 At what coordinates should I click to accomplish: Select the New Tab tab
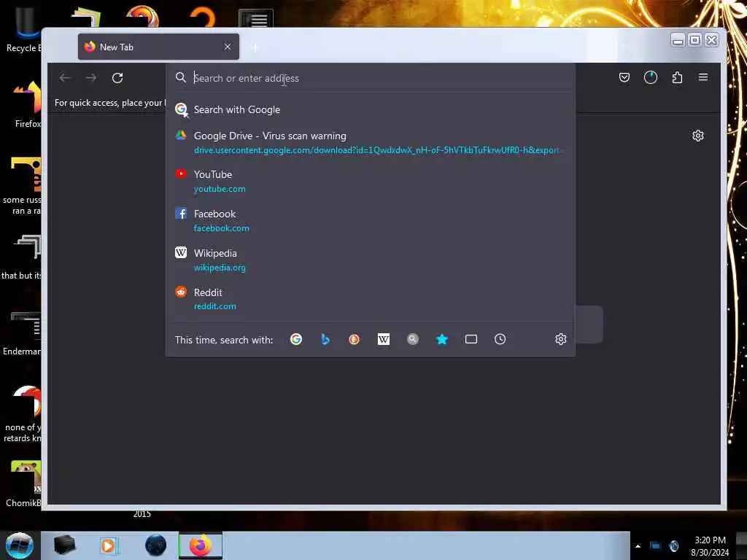pyautogui.click(x=158, y=47)
